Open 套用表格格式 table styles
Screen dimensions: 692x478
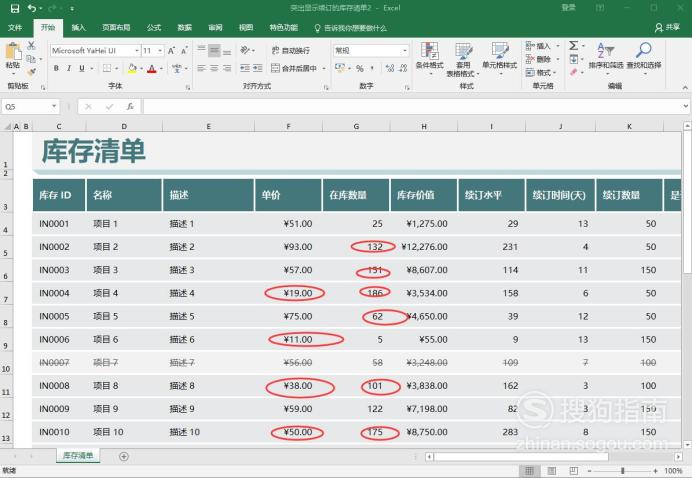pyautogui.click(x=463, y=60)
